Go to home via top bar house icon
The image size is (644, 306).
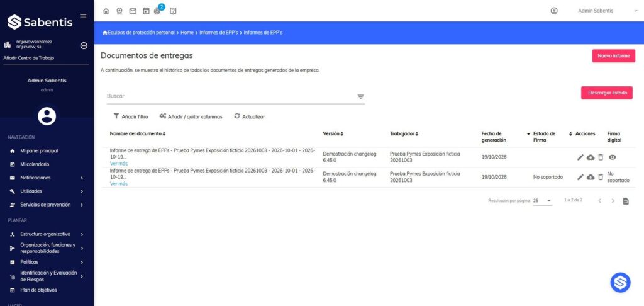106,11
